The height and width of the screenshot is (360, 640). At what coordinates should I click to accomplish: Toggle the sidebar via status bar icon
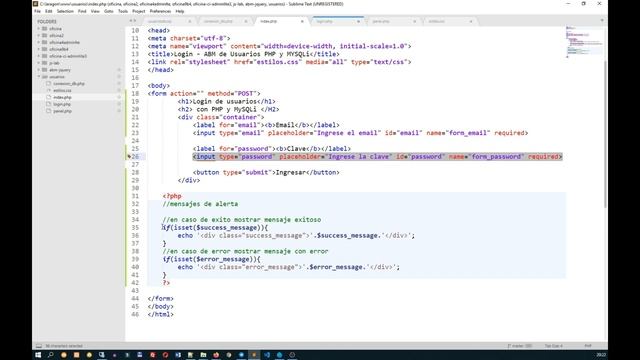click(38, 346)
